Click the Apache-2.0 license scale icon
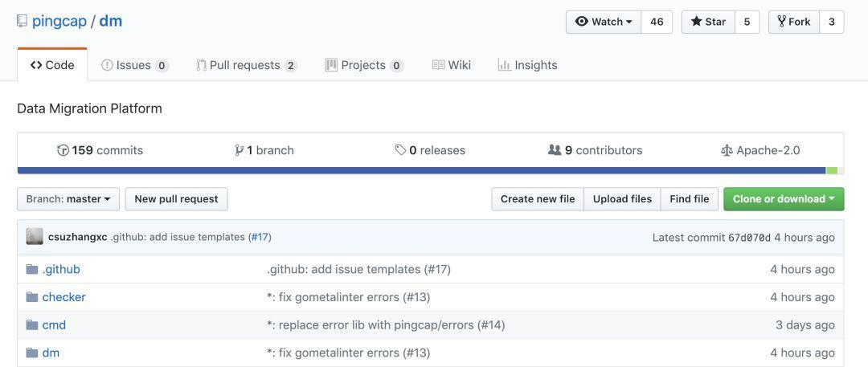The height and width of the screenshot is (367, 868). (727, 150)
